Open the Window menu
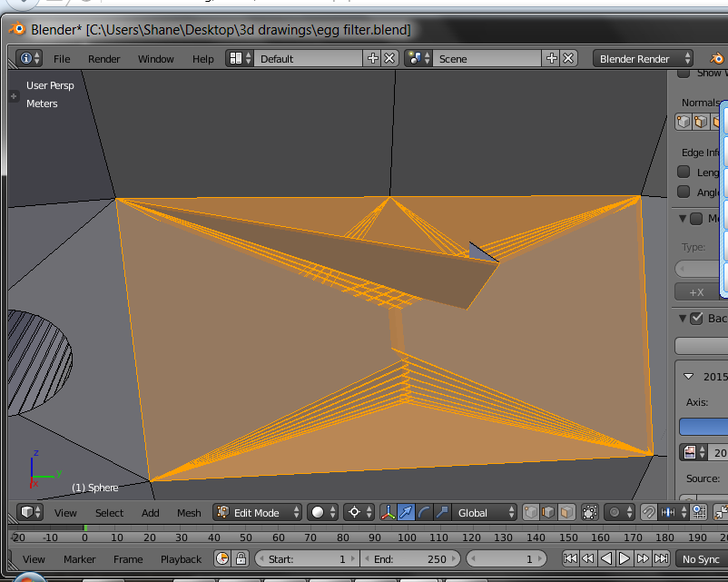The image size is (728, 582). tap(156, 59)
